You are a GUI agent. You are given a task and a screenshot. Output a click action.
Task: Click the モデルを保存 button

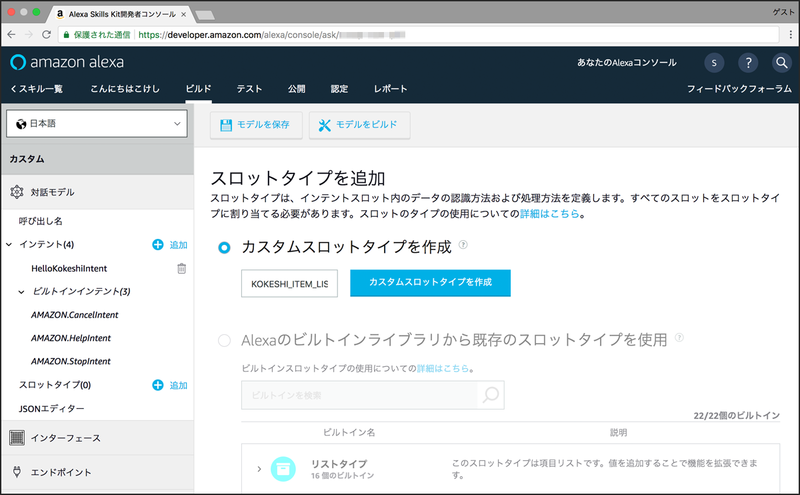pyautogui.click(x=256, y=125)
